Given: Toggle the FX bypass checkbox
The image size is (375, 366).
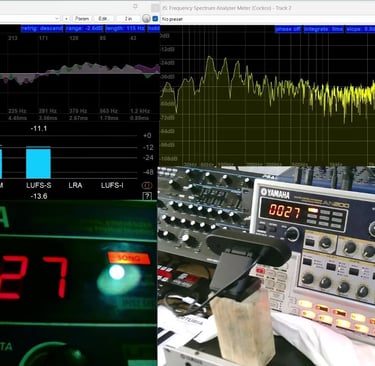Looking at the screenshot, I should click(155, 19).
